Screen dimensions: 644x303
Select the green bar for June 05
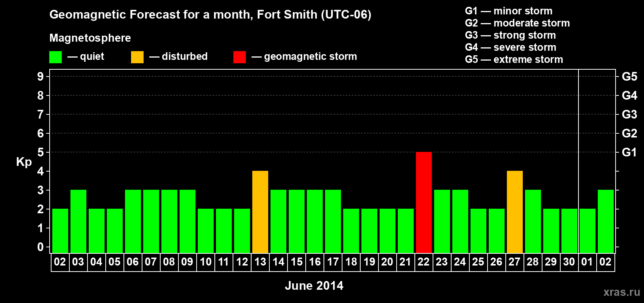tap(114, 231)
